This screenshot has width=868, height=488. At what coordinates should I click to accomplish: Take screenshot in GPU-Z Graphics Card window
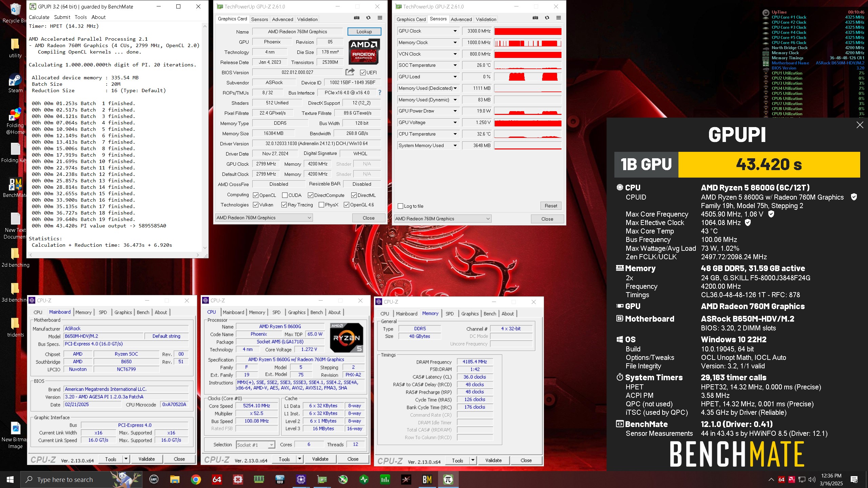coord(357,18)
